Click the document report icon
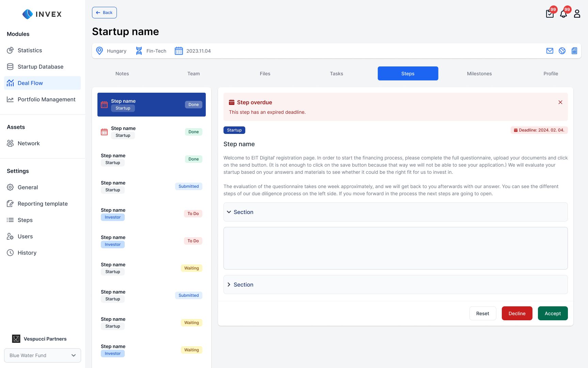 574,51
